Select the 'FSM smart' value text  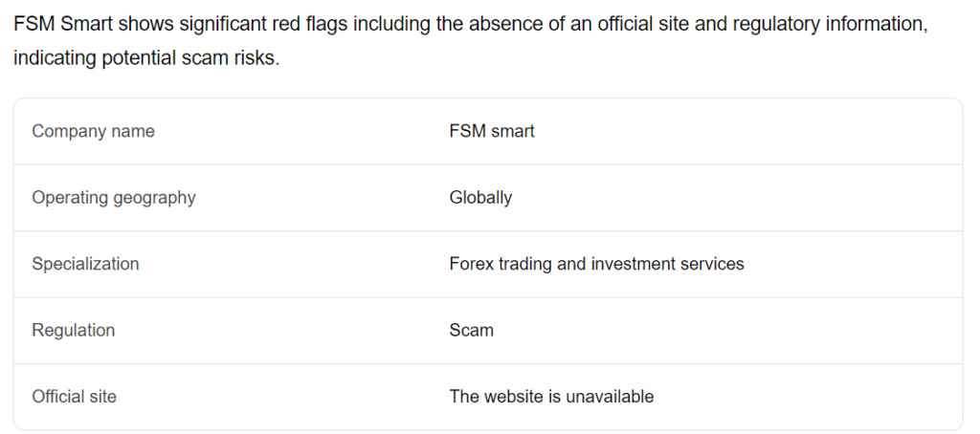tap(492, 131)
